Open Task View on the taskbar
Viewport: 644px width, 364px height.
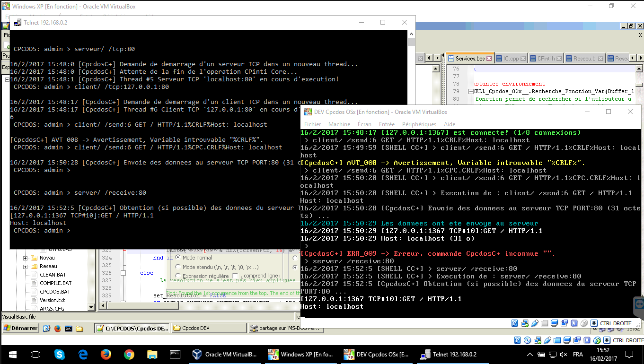(x=35, y=355)
